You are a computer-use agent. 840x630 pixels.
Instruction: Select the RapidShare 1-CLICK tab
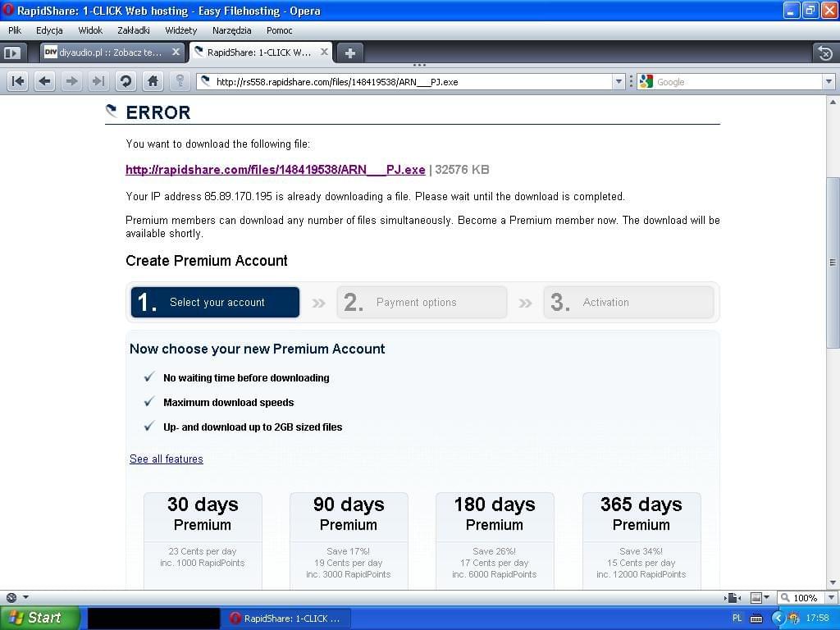[260, 52]
